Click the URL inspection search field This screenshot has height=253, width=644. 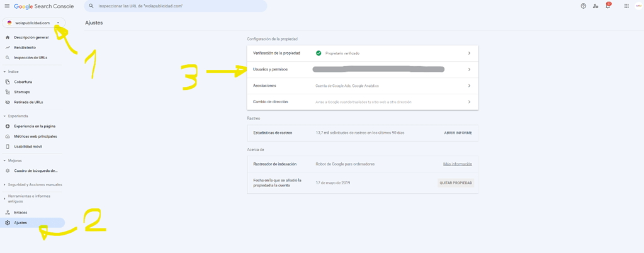(x=176, y=6)
